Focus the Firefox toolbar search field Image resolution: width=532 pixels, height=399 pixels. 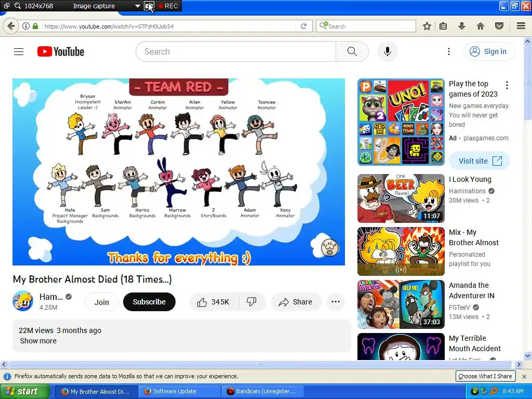click(366, 26)
